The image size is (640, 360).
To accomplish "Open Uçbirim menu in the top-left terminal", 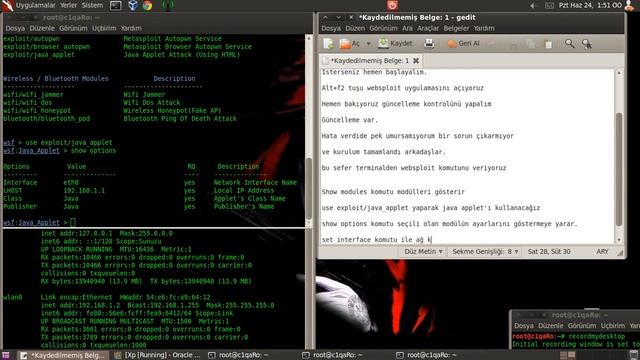I will pyautogui.click(x=104, y=28).
